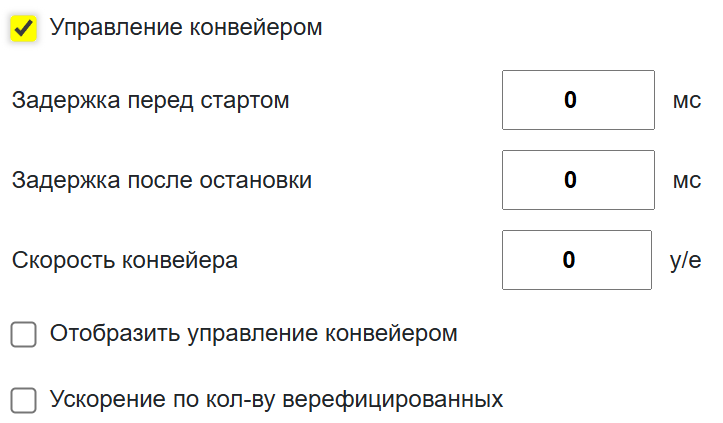Select the Скорость конвейера input field
Viewport: 723px width, 423px height.
578,260
